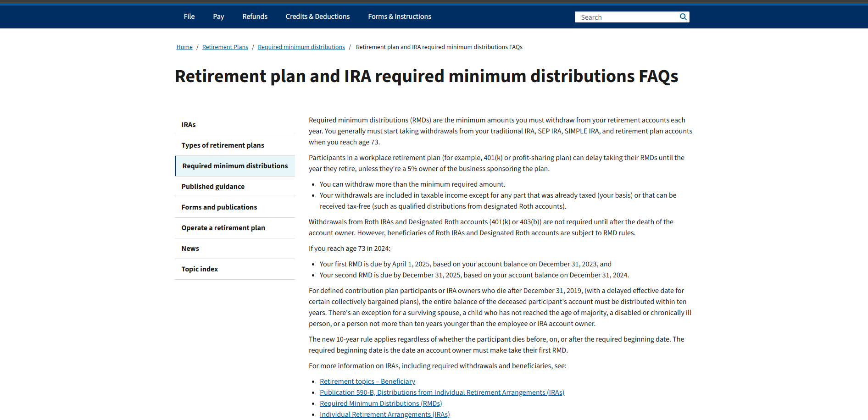Open News in the sidebar

pos(190,249)
